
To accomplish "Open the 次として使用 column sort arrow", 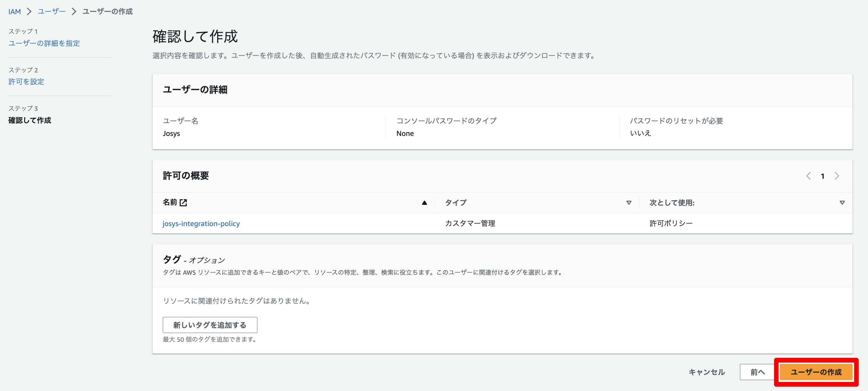I will (842, 203).
